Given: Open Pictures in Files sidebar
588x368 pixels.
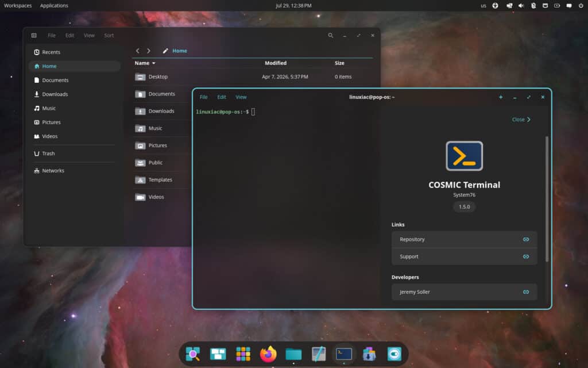Looking at the screenshot, I should click(74, 122).
